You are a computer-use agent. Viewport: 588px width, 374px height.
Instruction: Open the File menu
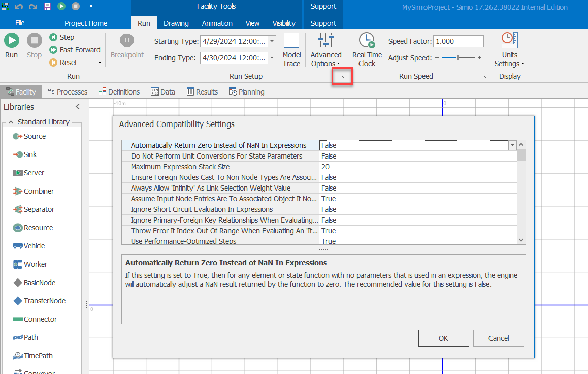[20, 23]
